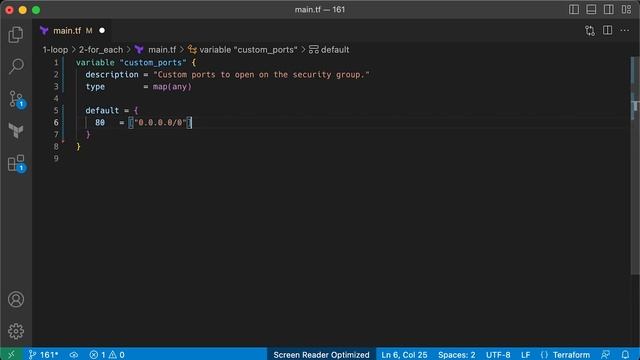640x360 pixels.
Task: Open the Extensions view in activity bar
Action: click(x=16, y=163)
